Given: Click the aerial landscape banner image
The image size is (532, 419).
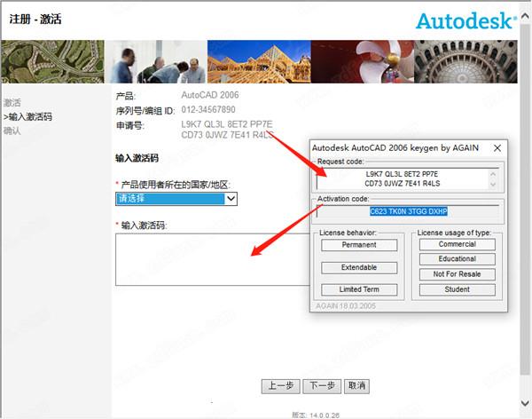Looking at the screenshot, I should pos(52,61).
